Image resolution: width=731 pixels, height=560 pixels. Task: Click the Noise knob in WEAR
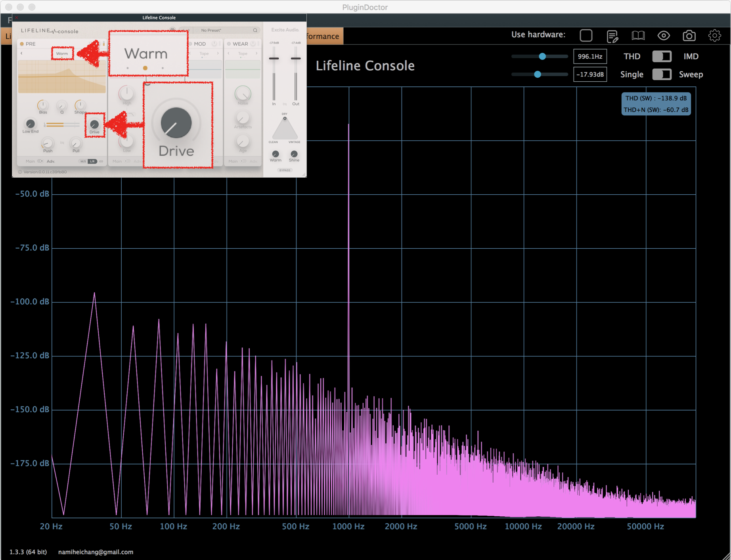pos(243,94)
